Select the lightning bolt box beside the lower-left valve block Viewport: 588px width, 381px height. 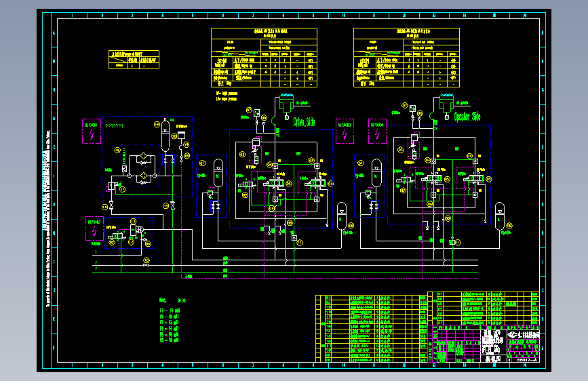[x=94, y=228]
